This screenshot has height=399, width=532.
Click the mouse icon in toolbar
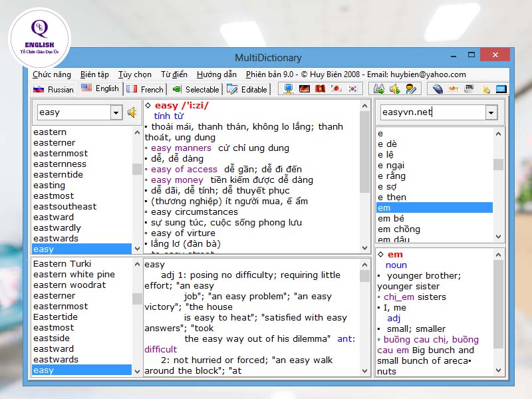click(438, 89)
